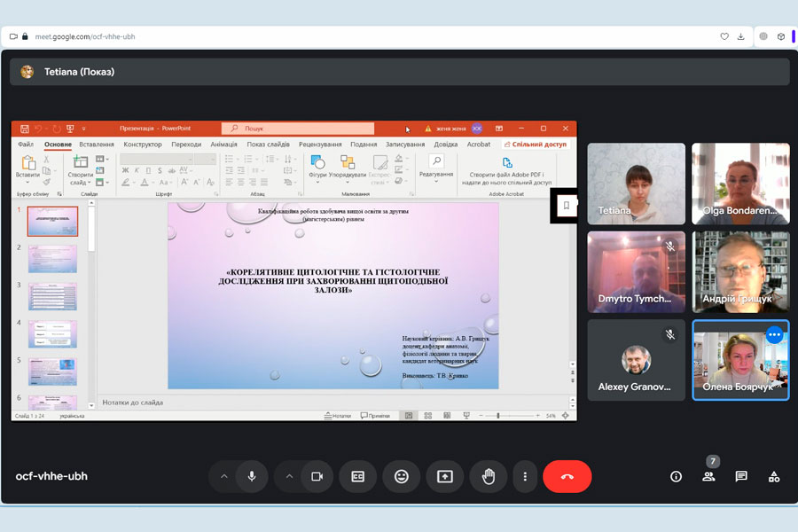Switch to Показ слайдів ribbon tab
The height and width of the screenshot is (532, 798).
click(x=268, y=144)
